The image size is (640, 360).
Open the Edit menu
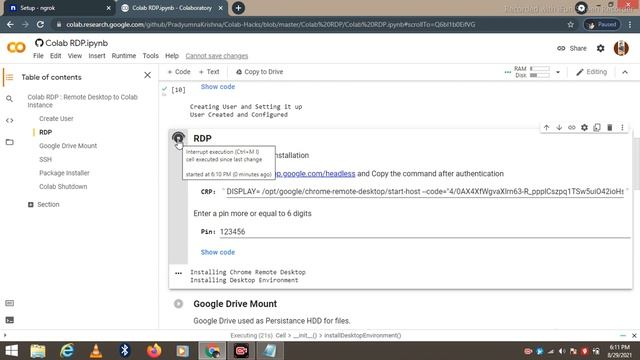[x=56, y=56]
